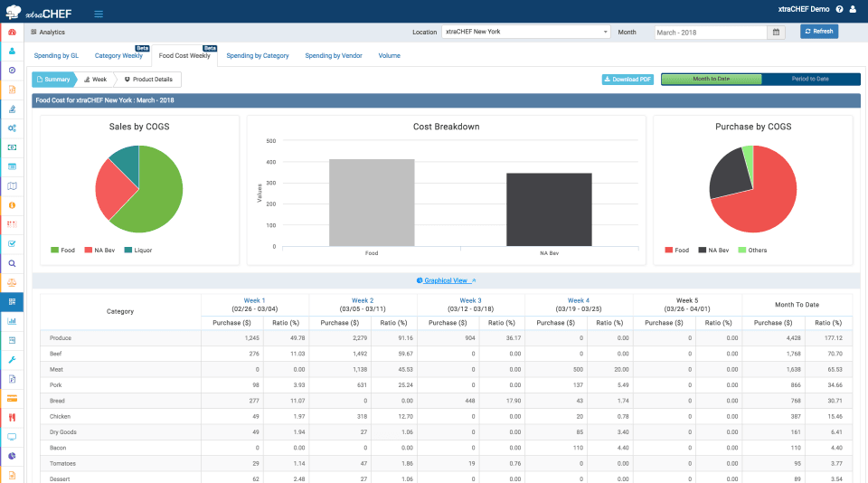Toggle Food legend in Sales by COGS
Screen dimensions: 868x483
click(62, 250)
